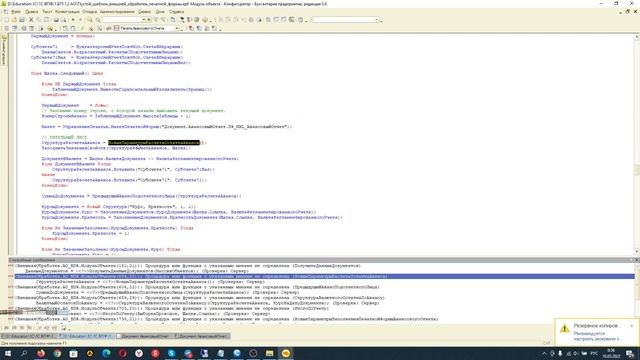Click the code editor scroll-up arrow

[x=637, y=37]
